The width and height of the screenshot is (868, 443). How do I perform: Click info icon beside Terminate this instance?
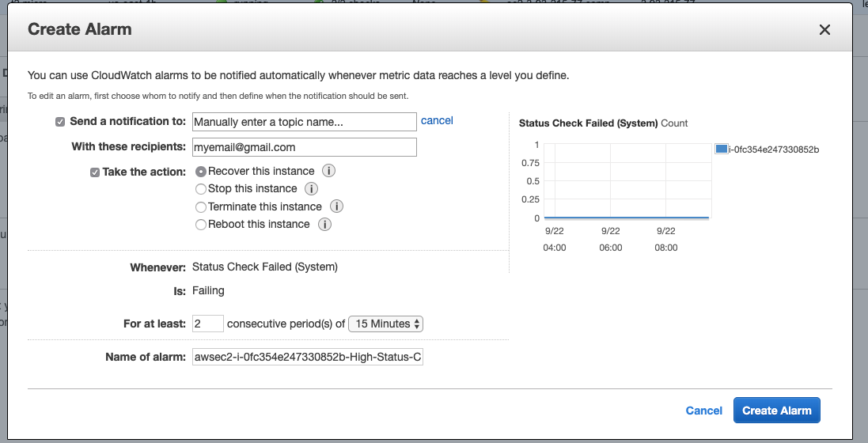coord(336,206)
